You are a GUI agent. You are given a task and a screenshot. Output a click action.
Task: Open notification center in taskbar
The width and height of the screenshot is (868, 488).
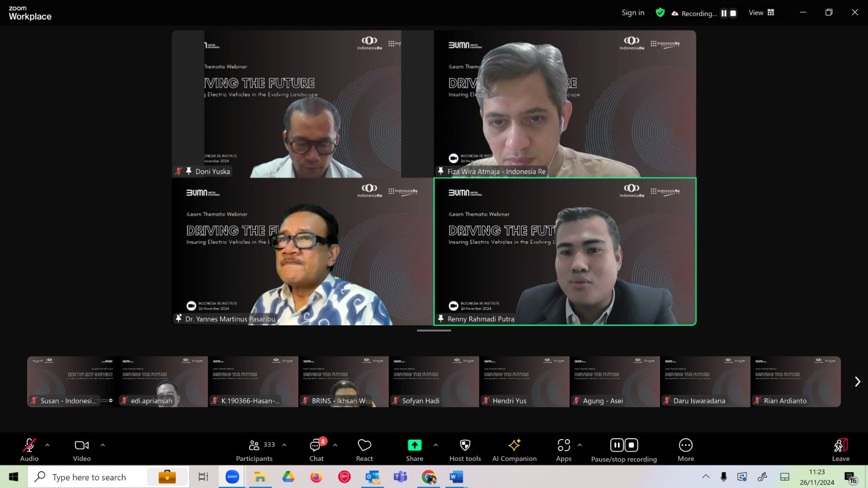click(x=850, y=477)
